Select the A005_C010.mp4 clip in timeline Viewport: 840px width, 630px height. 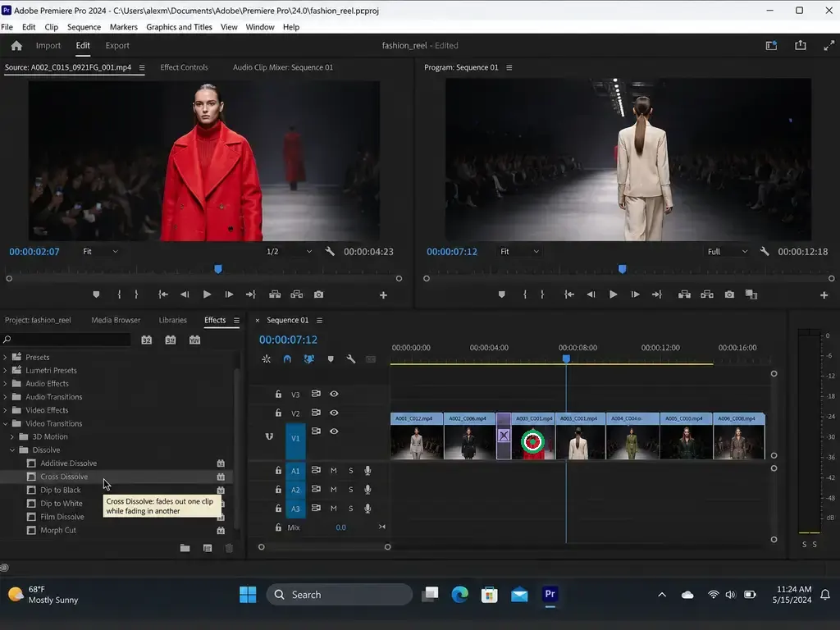[686, 436]
